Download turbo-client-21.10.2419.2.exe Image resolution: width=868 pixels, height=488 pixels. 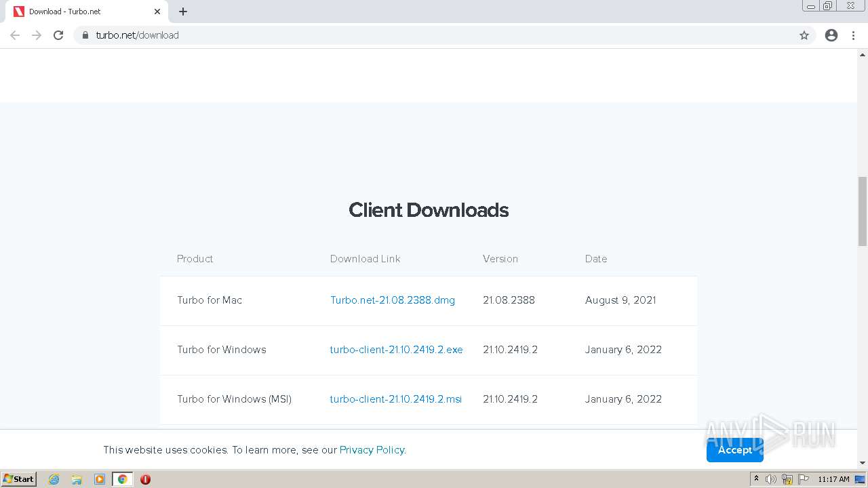[x=396, y=350]
